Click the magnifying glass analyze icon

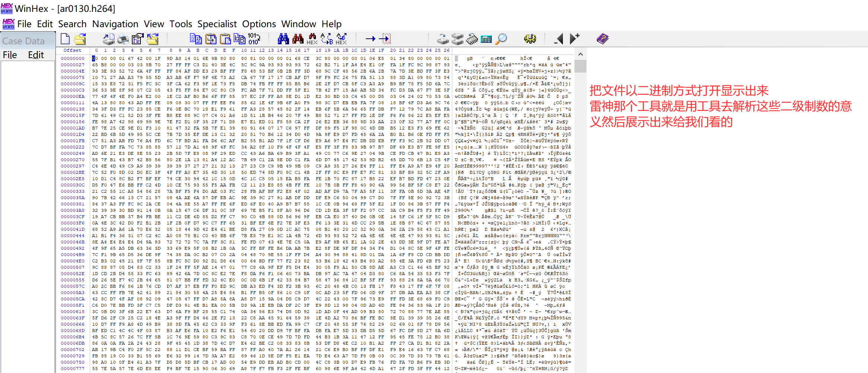pos(501,39)
